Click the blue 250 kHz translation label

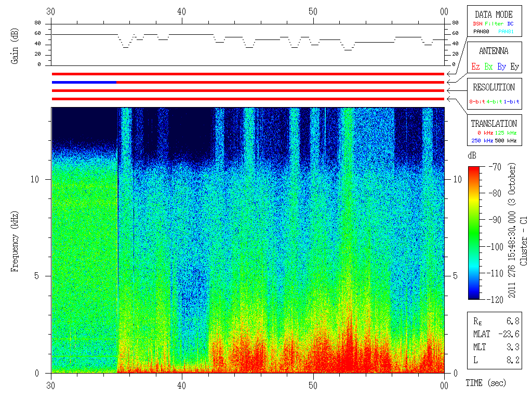pyautogui.click(x=482, y=140)
